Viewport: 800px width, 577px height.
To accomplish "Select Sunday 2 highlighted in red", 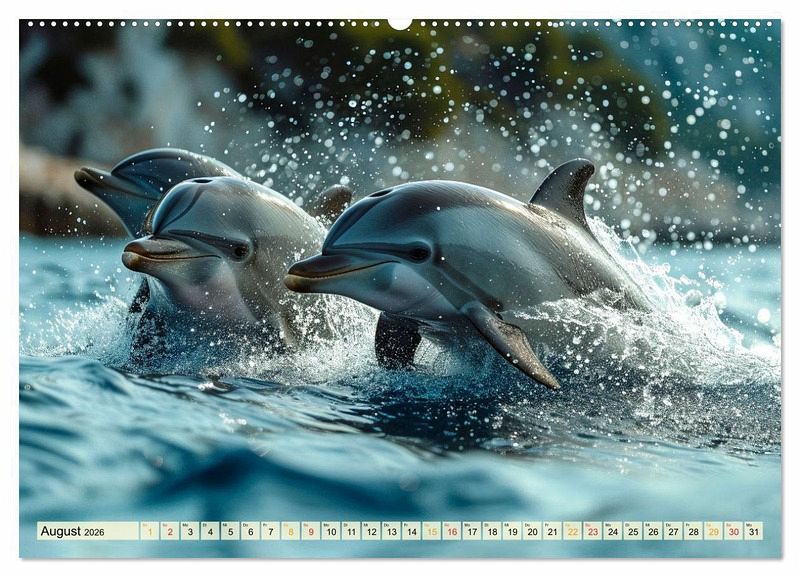I will (x=170, y=531).
